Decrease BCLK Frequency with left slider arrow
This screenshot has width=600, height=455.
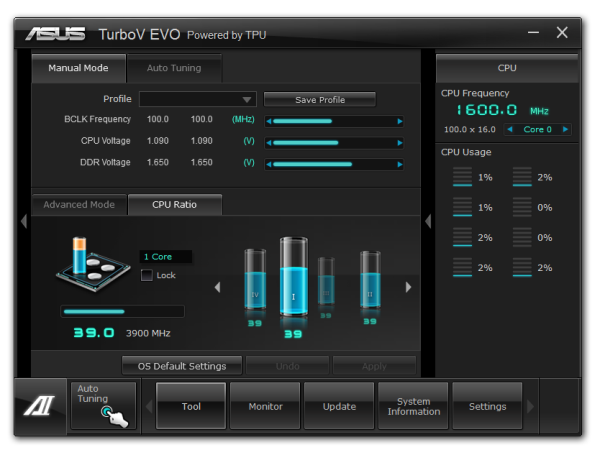tap(269, 121)
